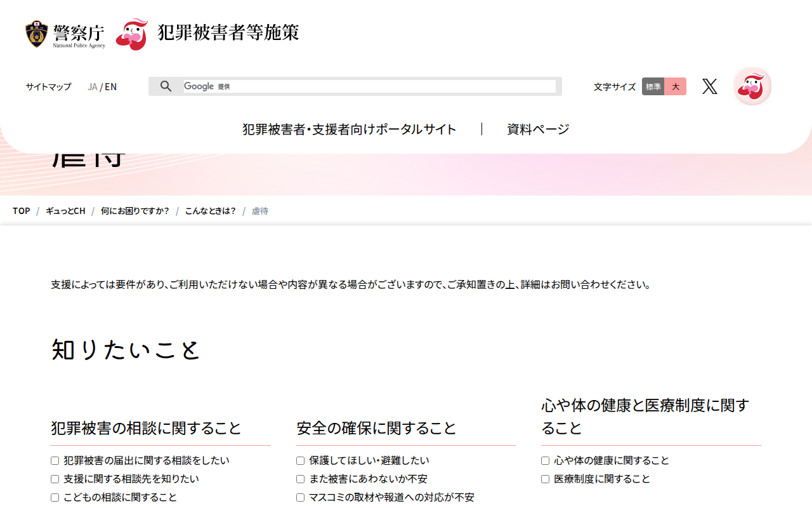Image resolution: width=812 pixels, height=508 pixels.
Task: Check 支援に関する相談先を知りたい
Action: [x=55, y=479]
